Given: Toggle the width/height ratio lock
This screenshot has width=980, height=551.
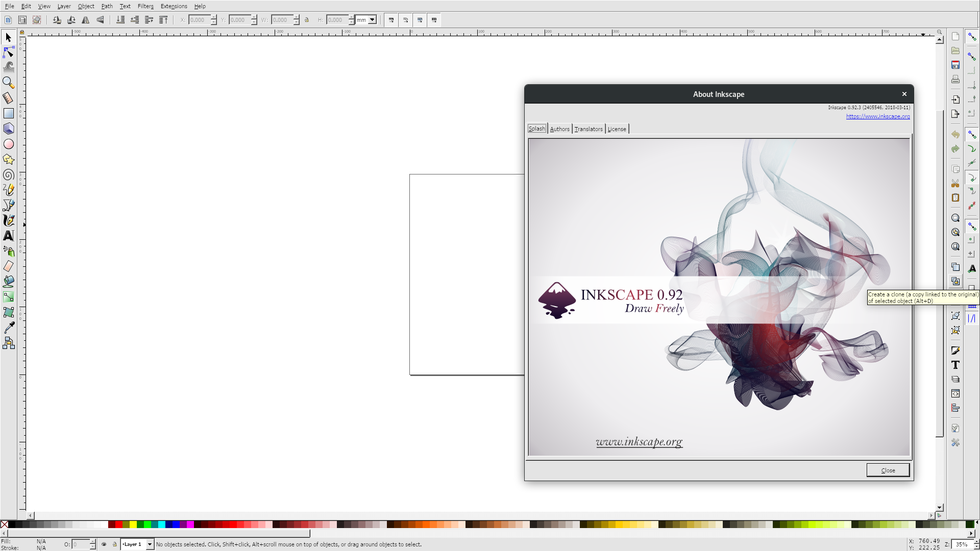Looking at the screenshot, I should [307, 20].
